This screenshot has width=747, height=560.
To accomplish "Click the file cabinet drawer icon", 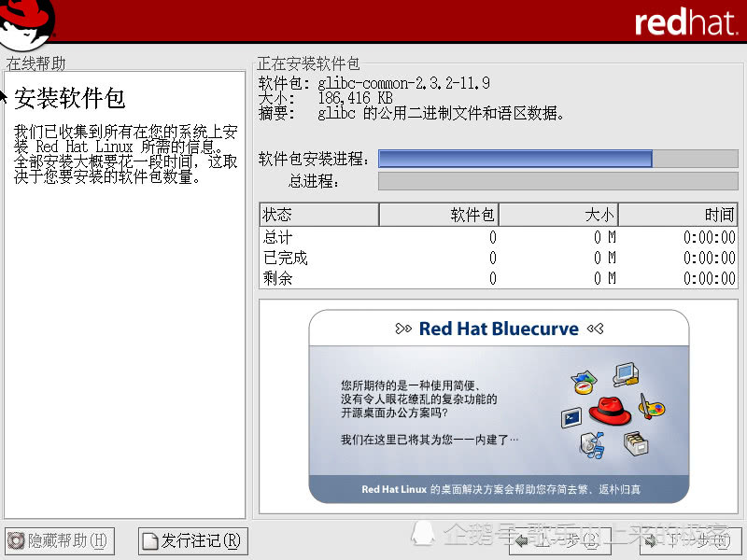I will pos(637,443).
